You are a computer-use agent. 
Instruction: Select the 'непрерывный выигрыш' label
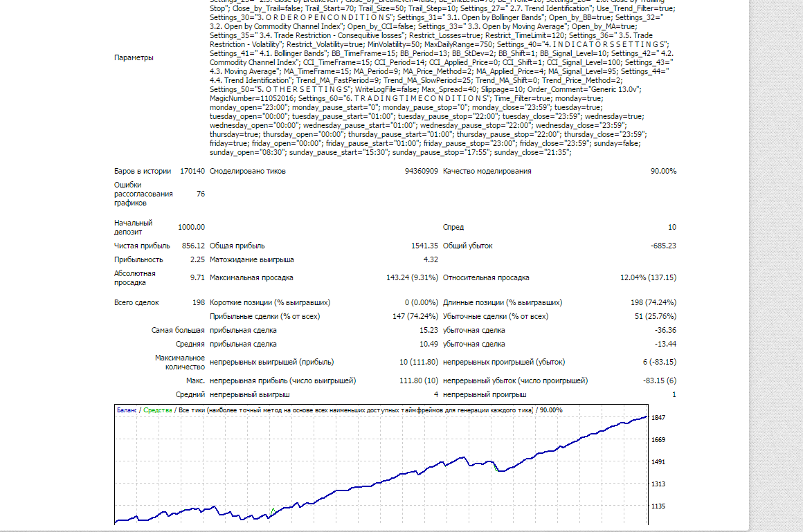click(249, 395)
